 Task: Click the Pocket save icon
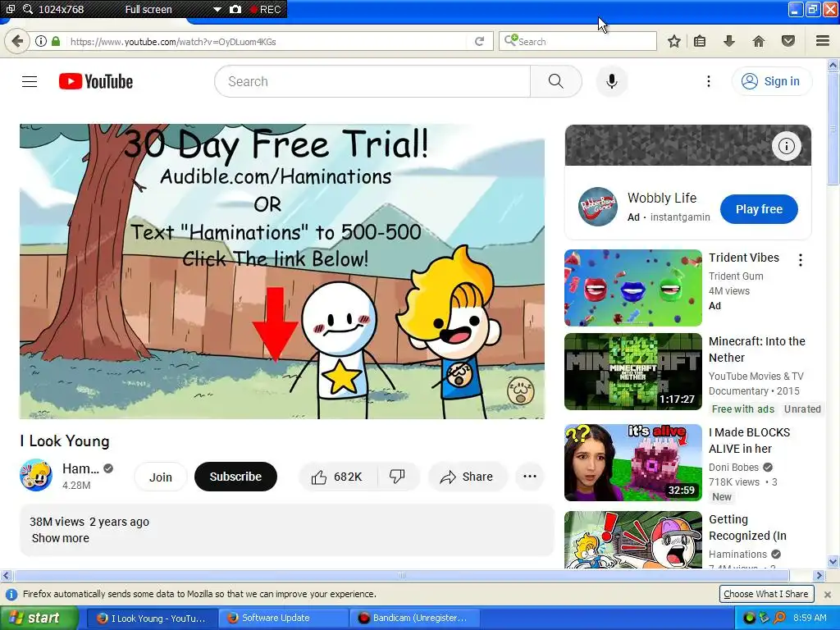788,41
